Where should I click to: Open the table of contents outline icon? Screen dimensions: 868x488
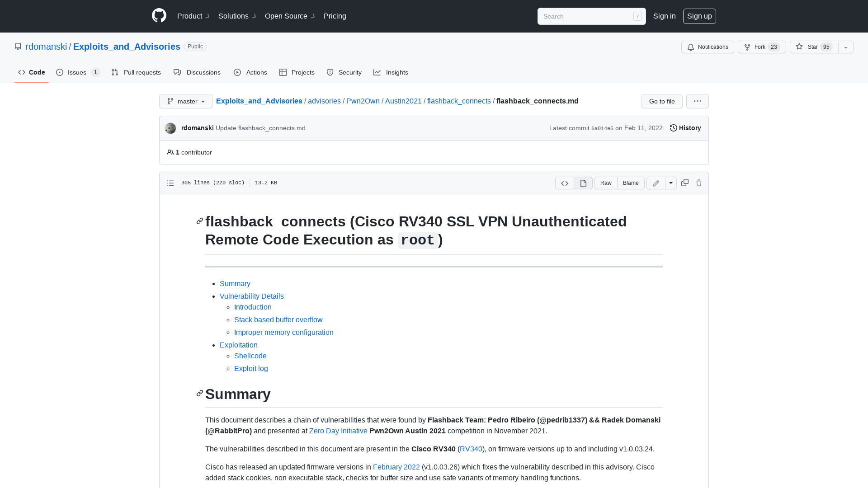tap(170, 183)
